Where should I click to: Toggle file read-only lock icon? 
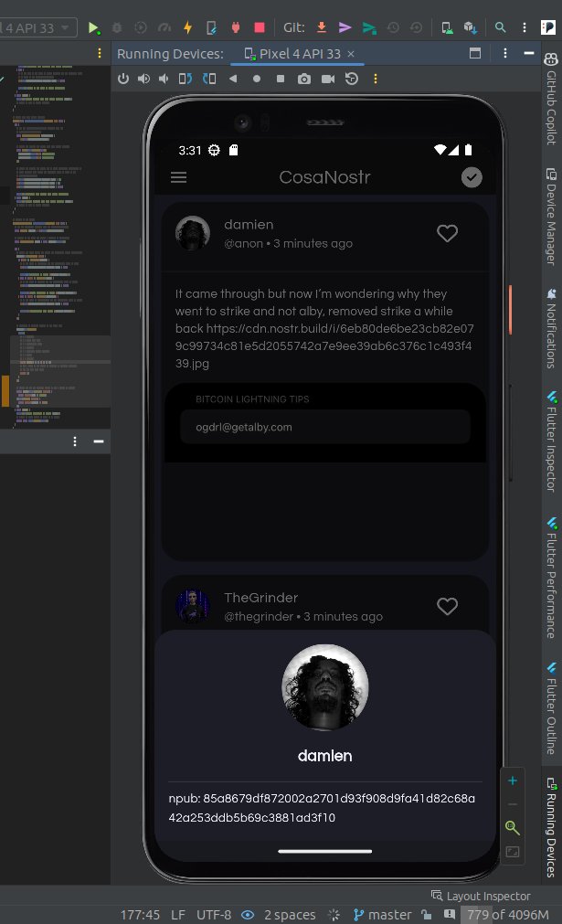point(427,915)
